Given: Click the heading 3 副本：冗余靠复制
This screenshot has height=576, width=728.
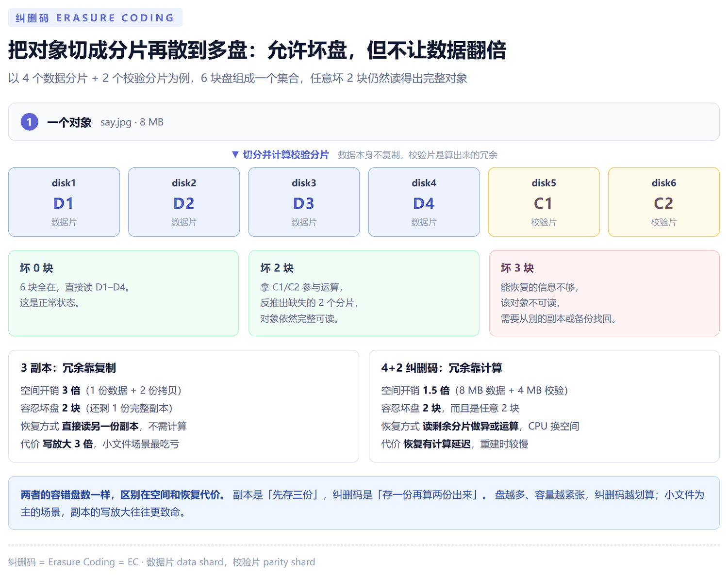Looking at the screenshot, I should [x=68, y=368].
